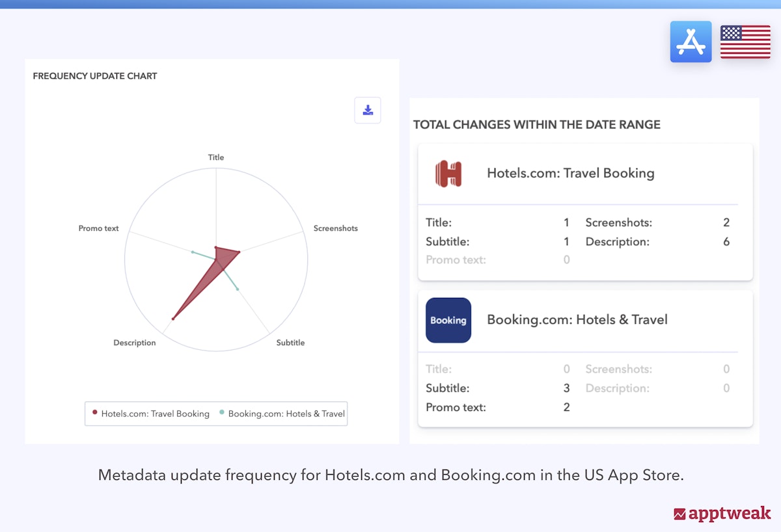
Task: Toggle Hotels.com: Travel Booking legend entry
Action: pyautogui.click(x=151, y=414)
